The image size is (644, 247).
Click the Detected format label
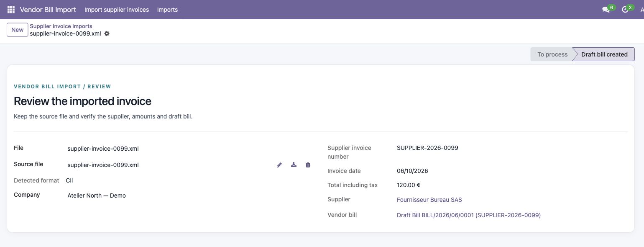pos(36,180)
